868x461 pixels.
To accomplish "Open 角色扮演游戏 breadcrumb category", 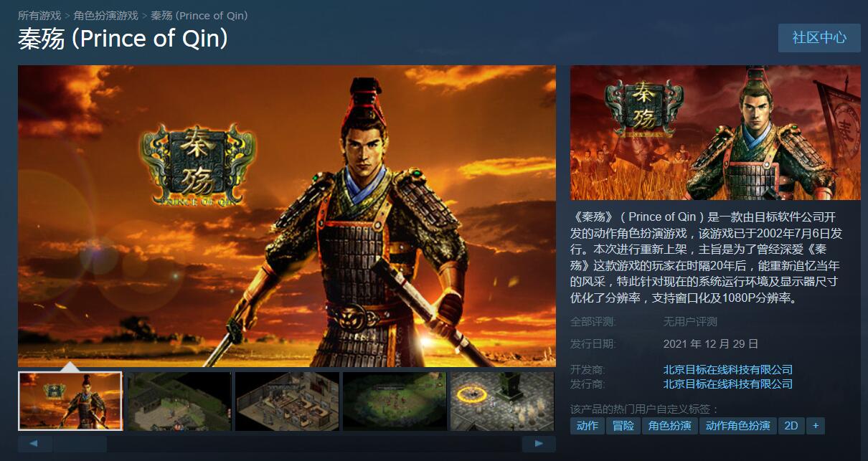I will tap(106, 16).
